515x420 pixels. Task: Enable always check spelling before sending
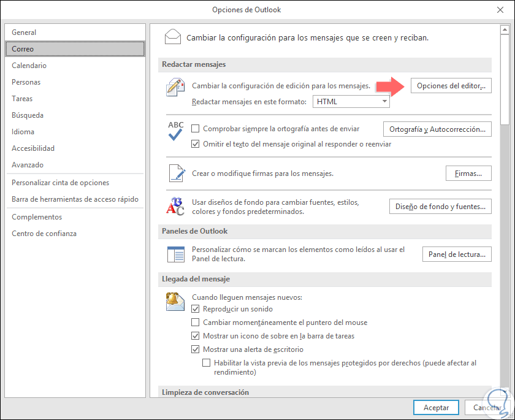pos(195,128)
